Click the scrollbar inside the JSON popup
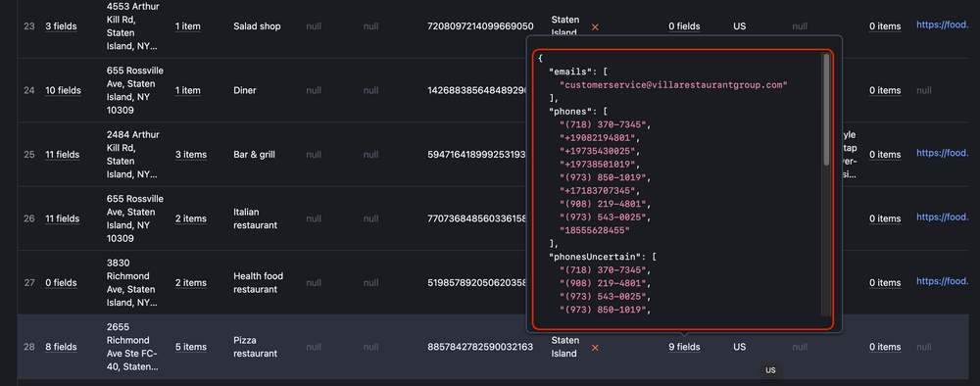The height and width of the screenshot is (386, 980). tap(827, 111)
